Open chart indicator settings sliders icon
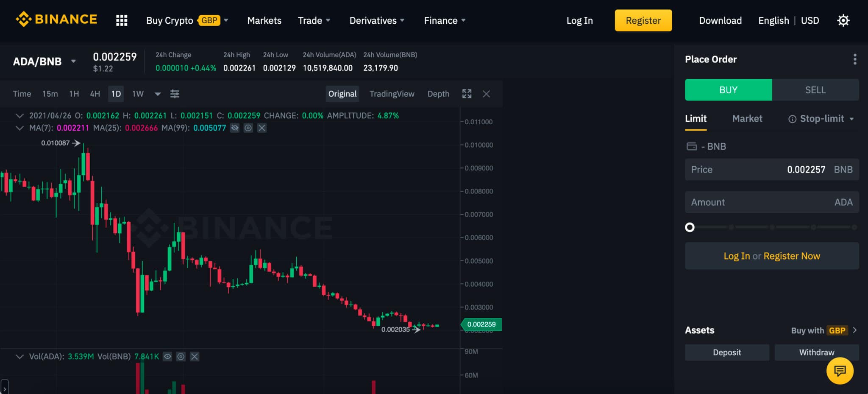The width and height of the screenshot is (868, 394). (x=175, y=94)
